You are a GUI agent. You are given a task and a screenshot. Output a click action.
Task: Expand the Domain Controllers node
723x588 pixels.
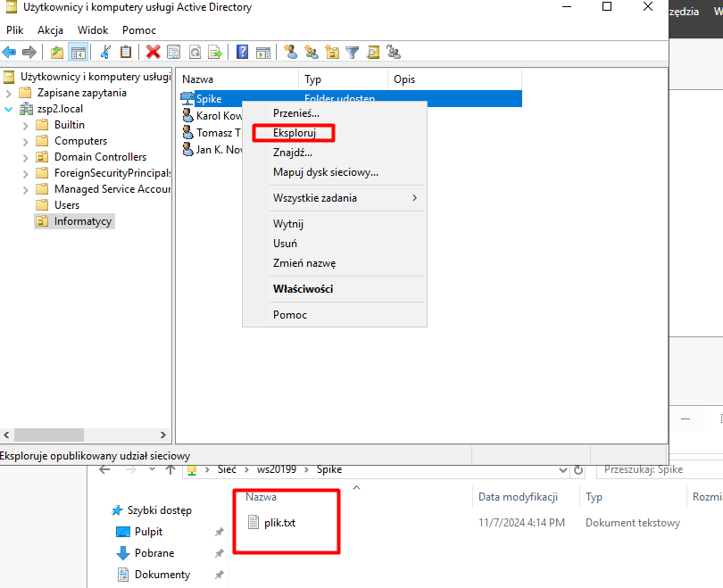tap(26, 157)
